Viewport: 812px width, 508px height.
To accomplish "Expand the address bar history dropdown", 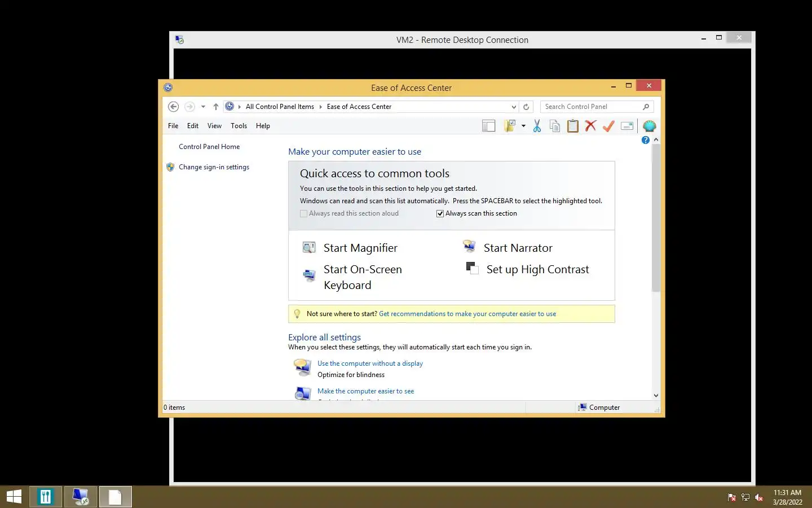I will pos(514,107).
